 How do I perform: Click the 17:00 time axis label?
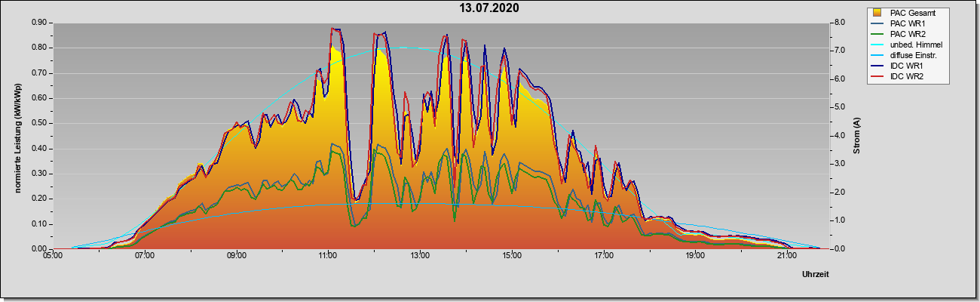point(603,256)
